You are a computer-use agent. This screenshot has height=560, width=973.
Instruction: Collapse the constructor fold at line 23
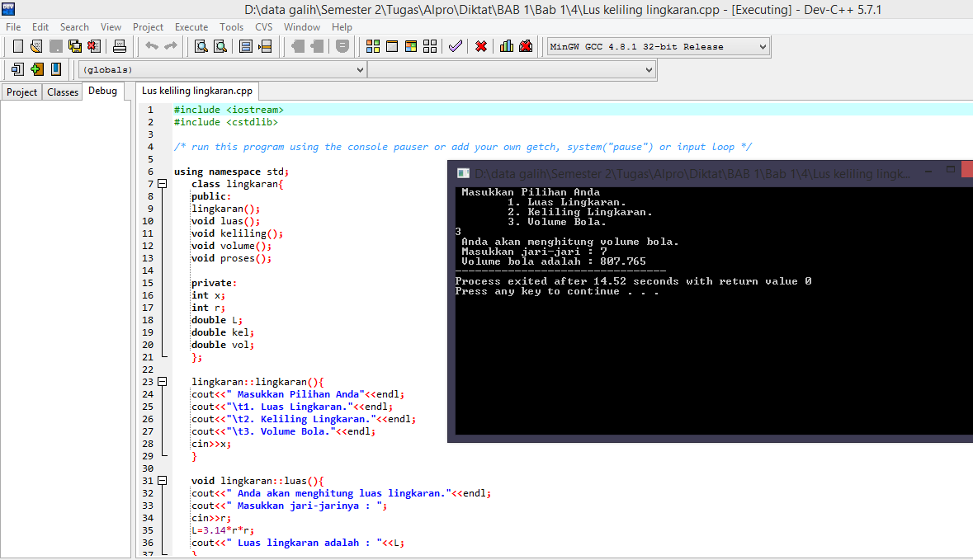tap(163, 382)
